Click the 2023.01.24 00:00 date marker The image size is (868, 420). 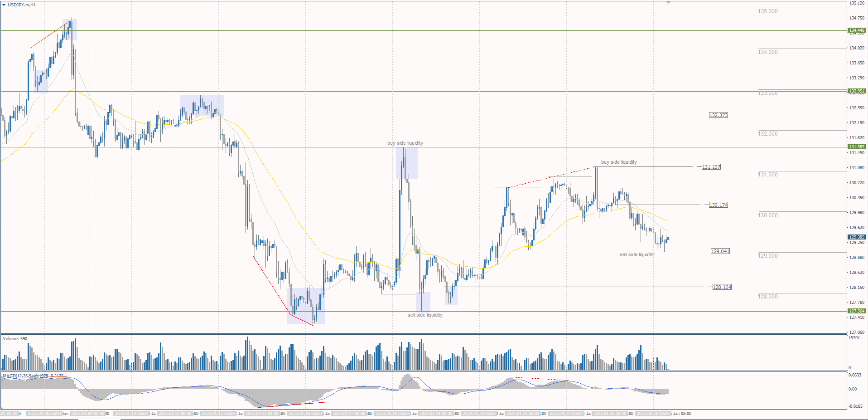coord(566,414)
